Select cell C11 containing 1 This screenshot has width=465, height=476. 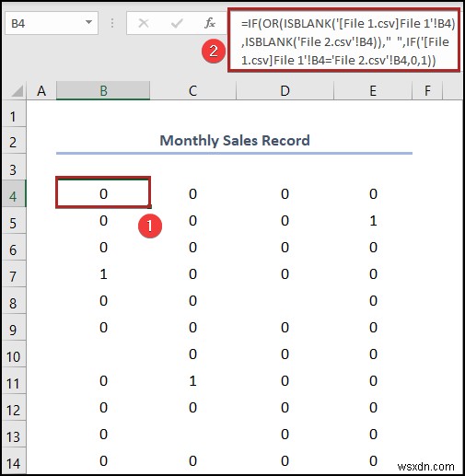(193, 380)
